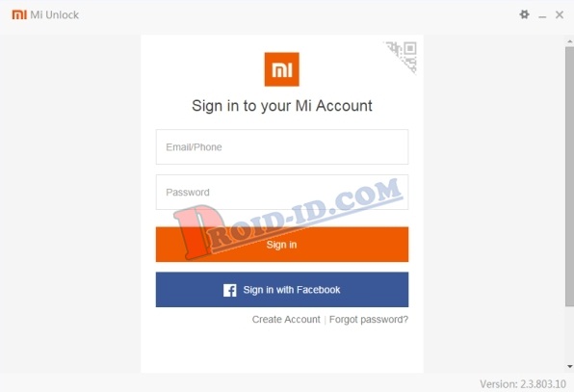Click the Droid-ID.com watermark
This screenshot has width=574, height=392.
point(289,218)
